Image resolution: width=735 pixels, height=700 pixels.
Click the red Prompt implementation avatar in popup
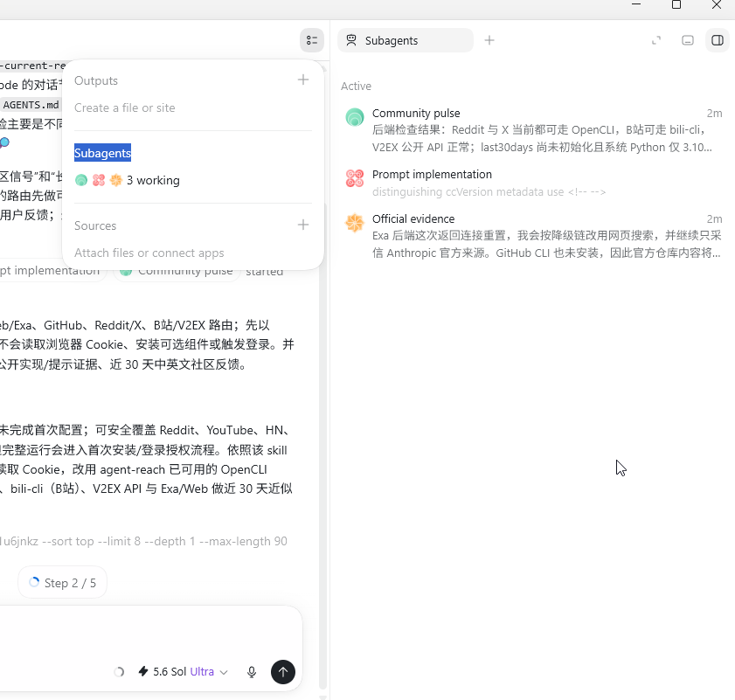99,180
